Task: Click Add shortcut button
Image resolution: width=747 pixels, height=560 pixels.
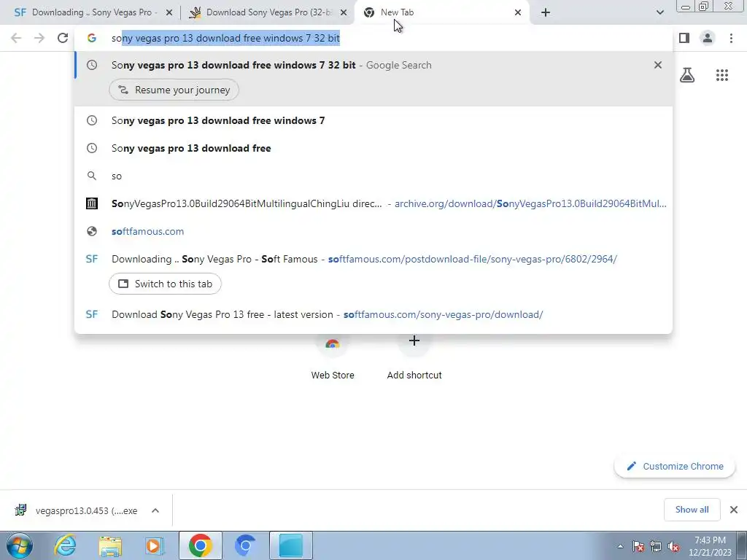Action: click(414, 357)
